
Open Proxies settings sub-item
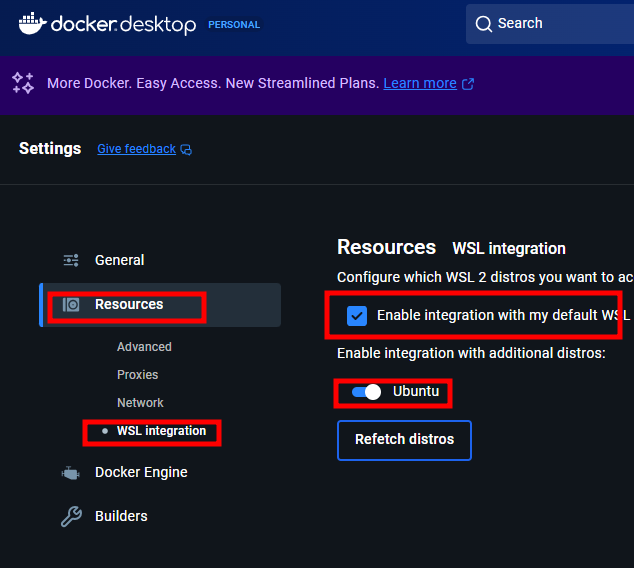coord(137,375)
